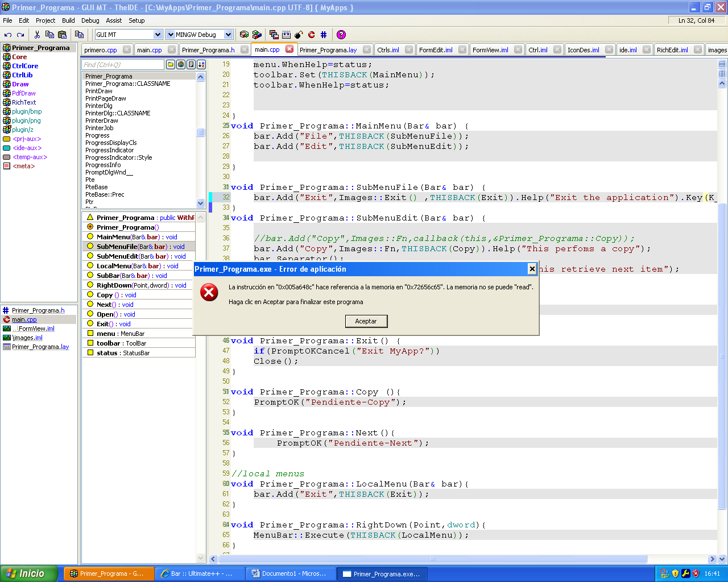Image resolution: width=728 pixels, height=582 pixels.
Task: Click the Cut scissors icon
Action: 37,35
